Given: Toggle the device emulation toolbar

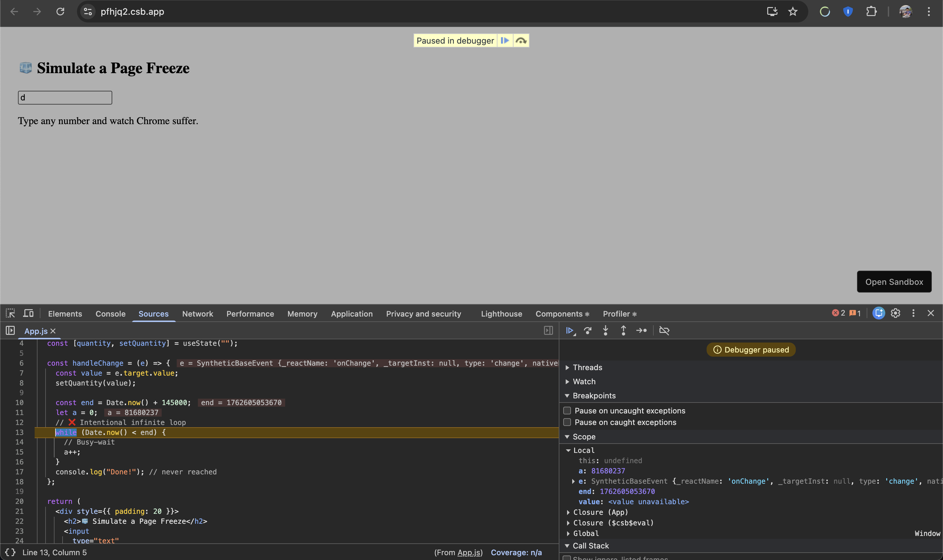Looking at the screenshot, I should pyautogui.click(x=28, y=313).
